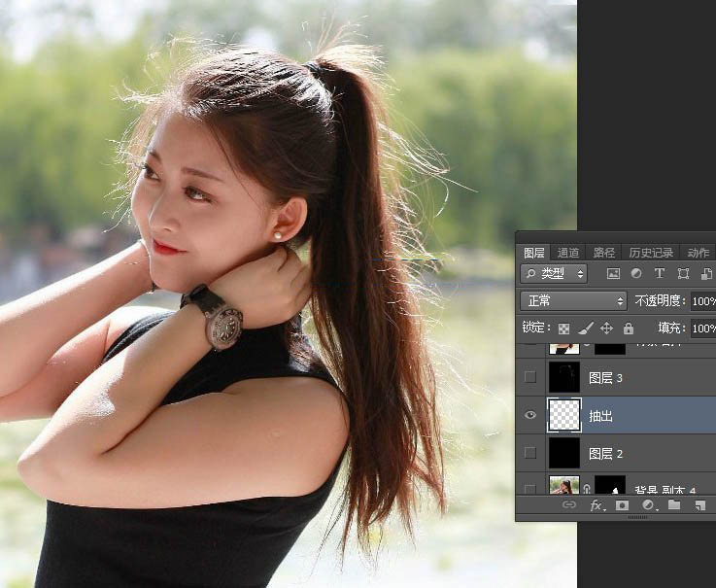The height and width of the screenshot is (588, 716).
Task: Click the 不透明度 label
Action: coord(660,300)
